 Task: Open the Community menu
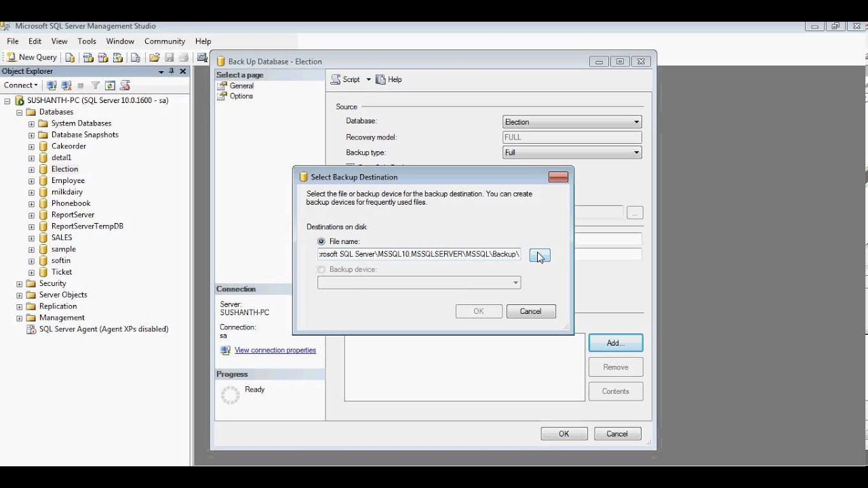click(165, 41)
